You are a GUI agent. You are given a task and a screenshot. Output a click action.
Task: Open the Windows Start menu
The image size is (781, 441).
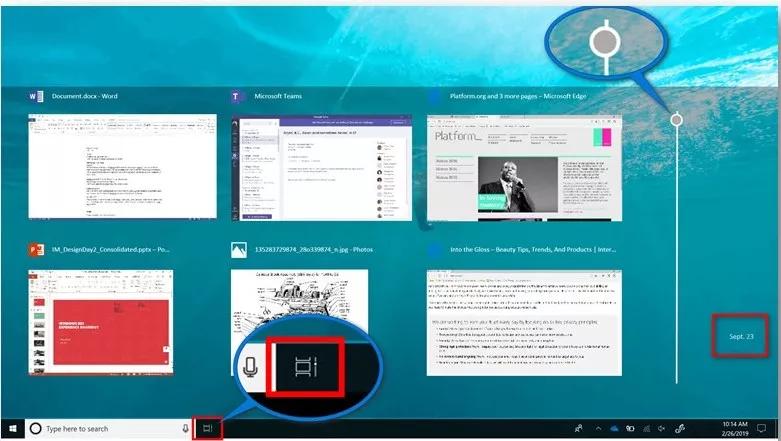tap(14, 429)
